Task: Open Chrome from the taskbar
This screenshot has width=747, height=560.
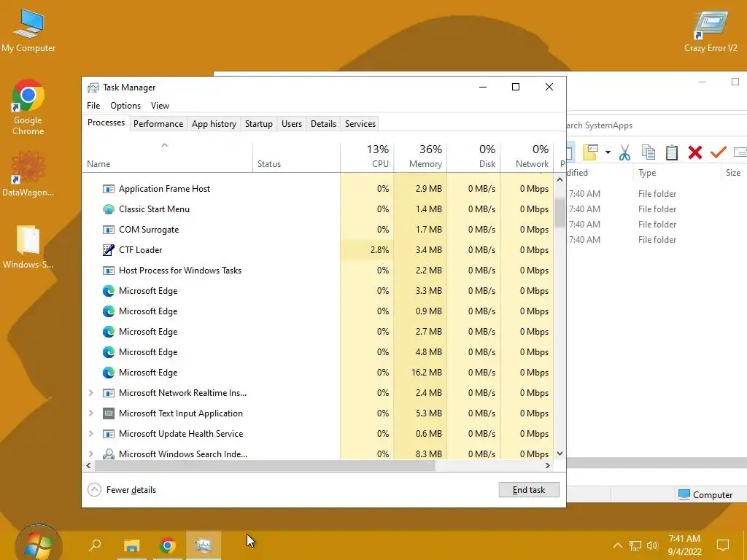Action: pyautogui.click(x=167, y=545)
